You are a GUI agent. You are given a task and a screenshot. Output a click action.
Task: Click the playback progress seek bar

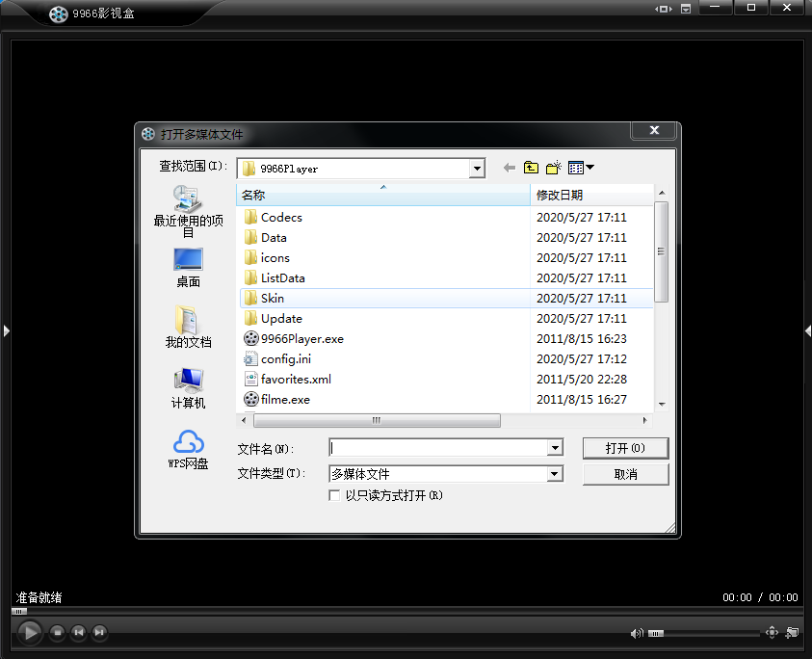click(406, 612)
